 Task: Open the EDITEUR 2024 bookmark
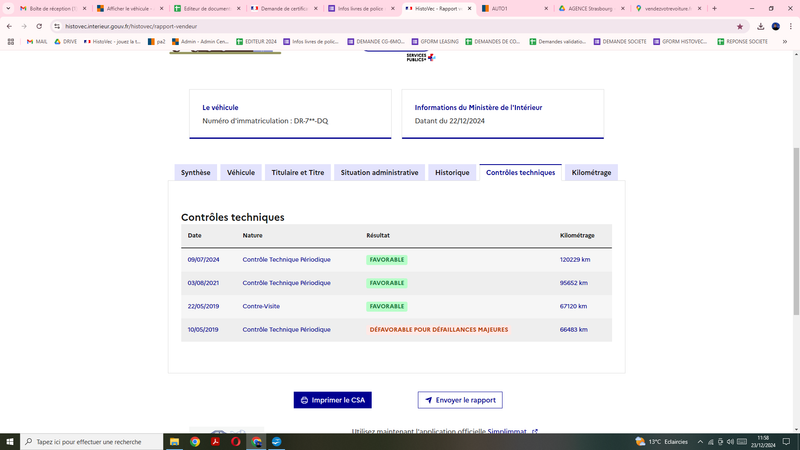[256, 42]
